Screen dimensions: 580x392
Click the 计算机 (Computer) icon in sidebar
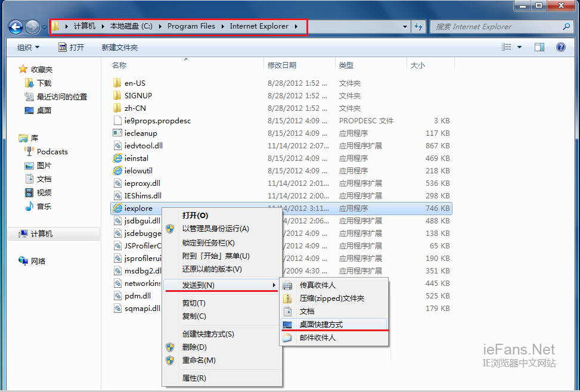click(22, 234)
